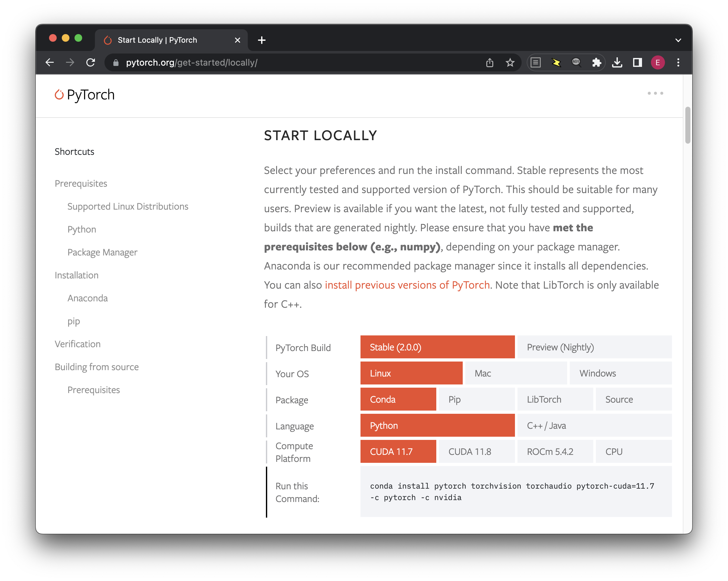Click the START LOCALLY heading
Screen dimensions: 728x581
click(x=320, y=135)
